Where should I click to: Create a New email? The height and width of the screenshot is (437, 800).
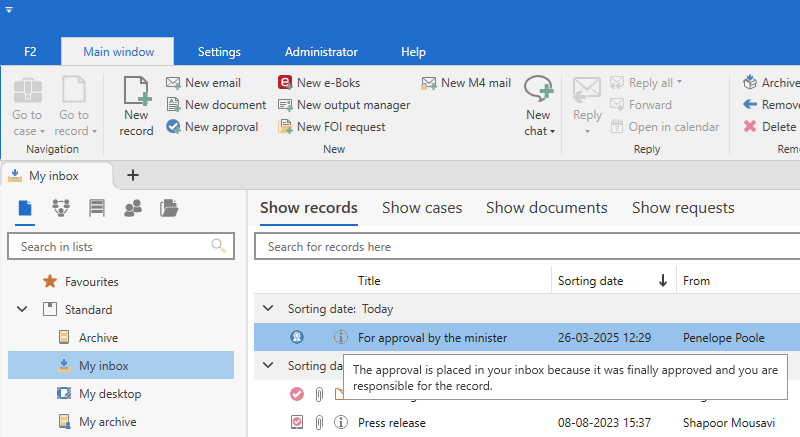point(203,83)
